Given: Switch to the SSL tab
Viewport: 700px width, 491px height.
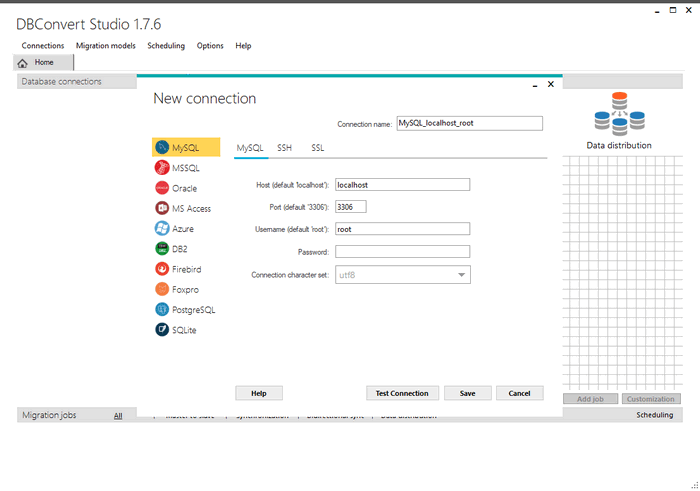Looking at the screenshot, I should tap(317, 148).
